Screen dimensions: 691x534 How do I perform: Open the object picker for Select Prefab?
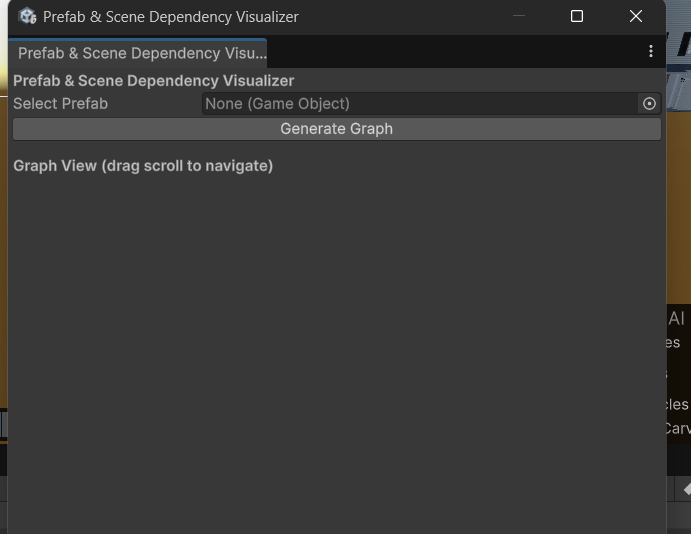[649, 104]
